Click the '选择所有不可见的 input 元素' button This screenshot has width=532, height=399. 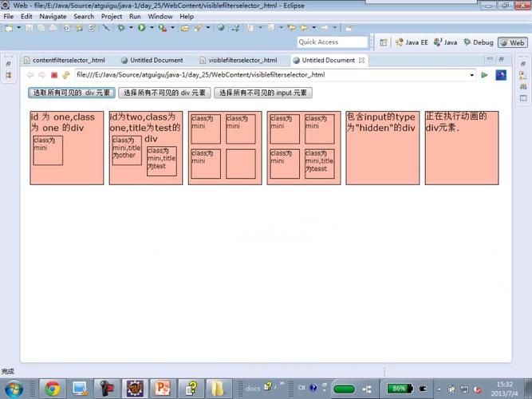(263, 93)
